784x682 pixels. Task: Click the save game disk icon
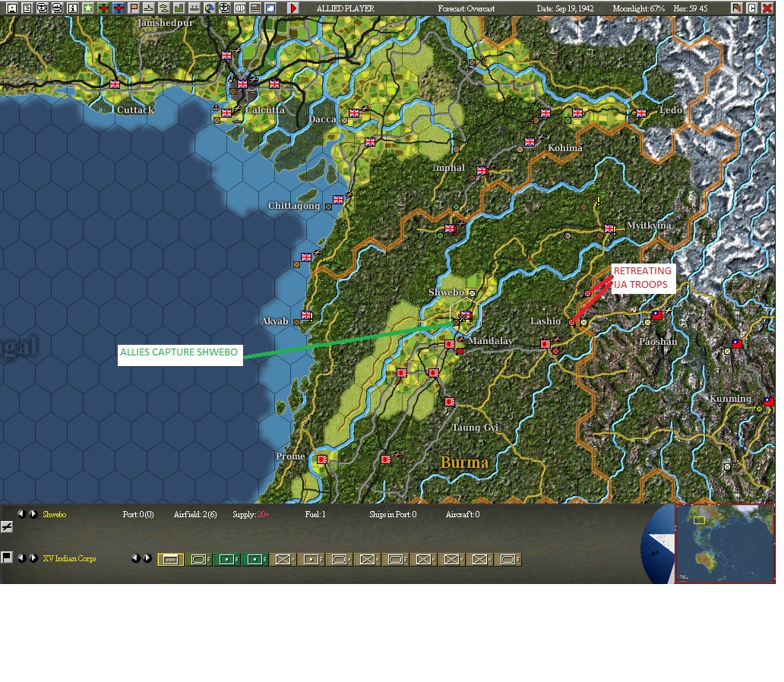click(12, 8)
